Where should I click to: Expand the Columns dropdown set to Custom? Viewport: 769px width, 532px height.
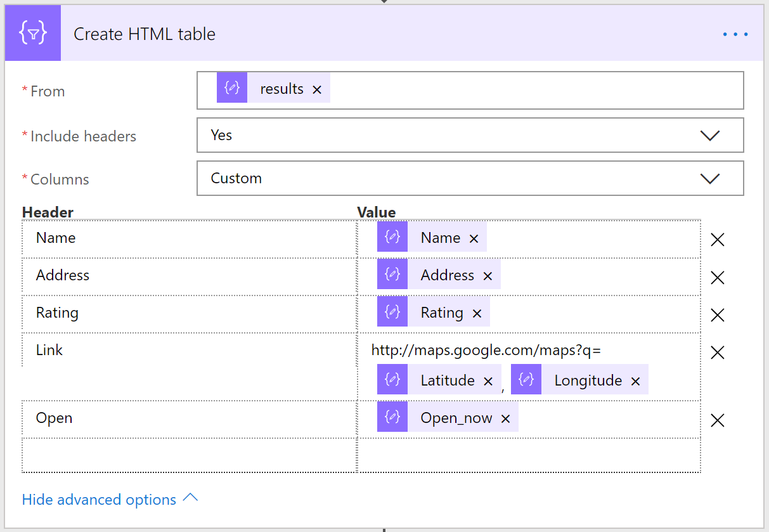coord(709,179)
